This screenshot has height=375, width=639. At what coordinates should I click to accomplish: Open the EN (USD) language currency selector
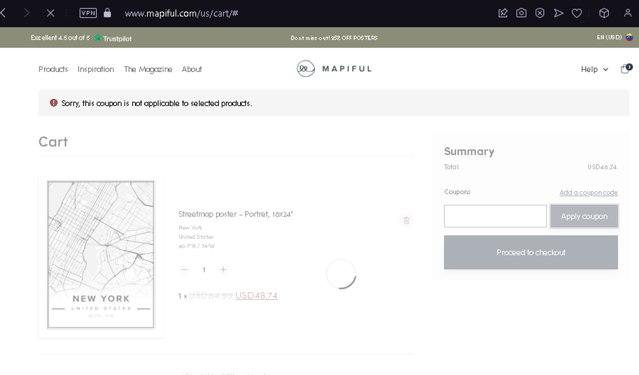609,37
